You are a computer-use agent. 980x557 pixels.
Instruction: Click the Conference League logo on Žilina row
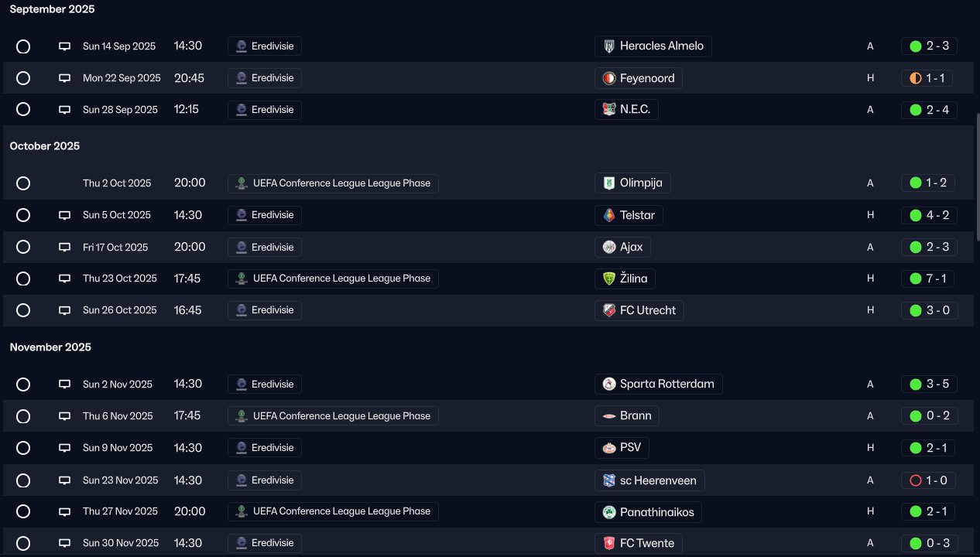point(242,278)
